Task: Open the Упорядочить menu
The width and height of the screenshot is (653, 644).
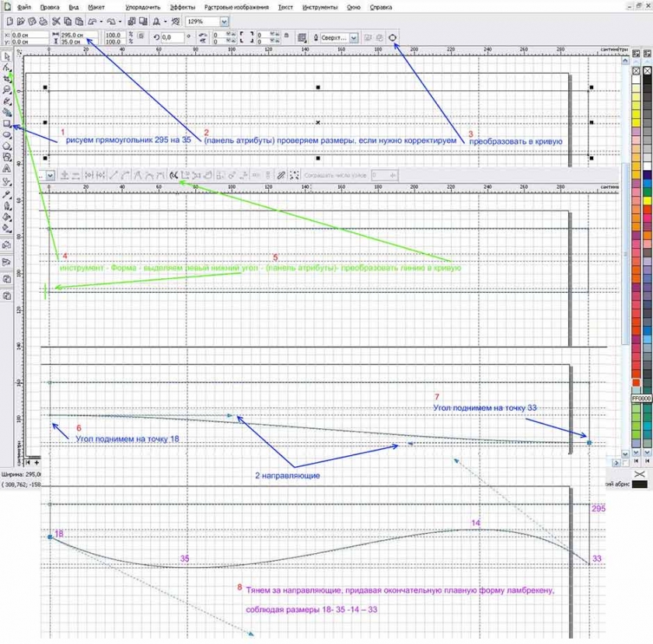Action: click(x=142, y=6)
